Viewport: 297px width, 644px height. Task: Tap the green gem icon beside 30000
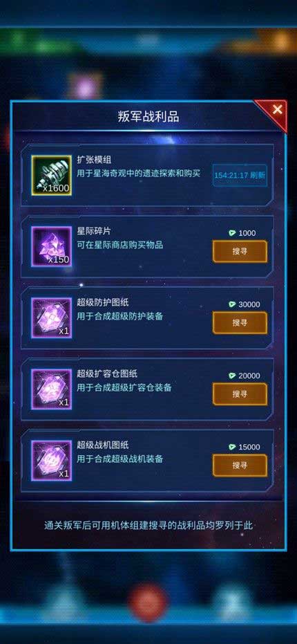[232, 304]
